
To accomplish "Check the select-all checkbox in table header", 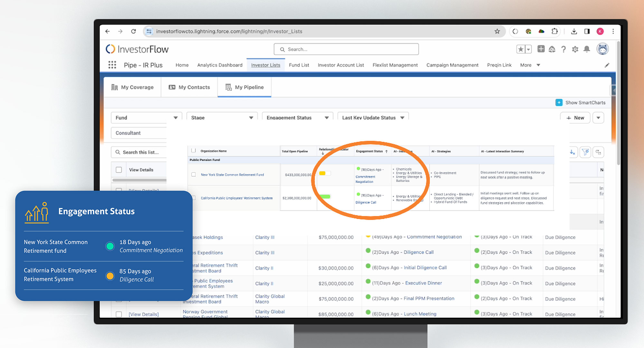I will [193, 150].
